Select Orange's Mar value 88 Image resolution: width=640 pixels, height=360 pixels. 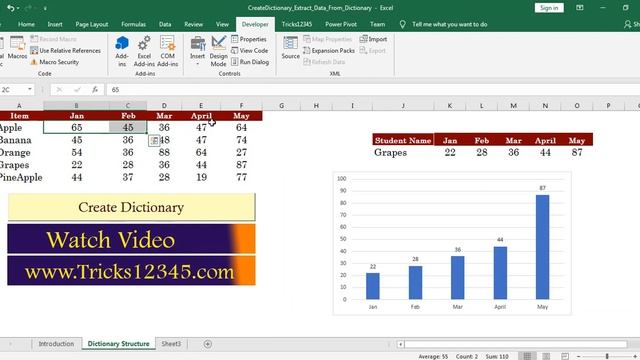[164, 153]
